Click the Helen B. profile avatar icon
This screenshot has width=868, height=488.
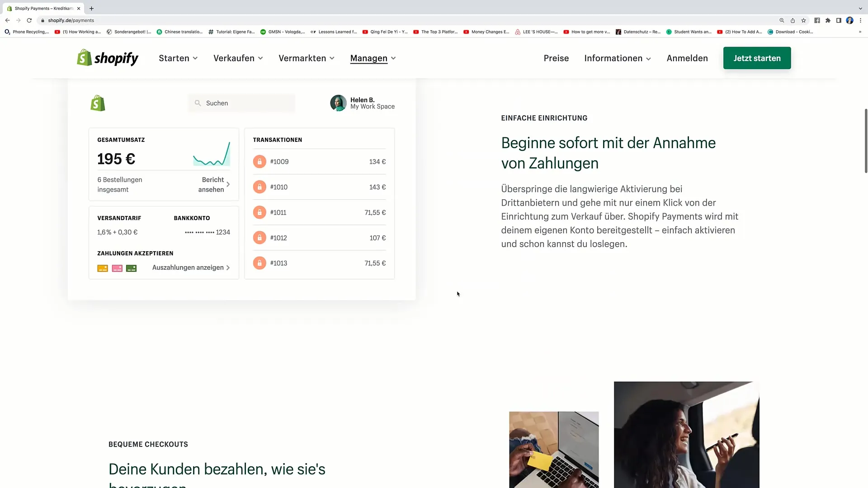338,103
